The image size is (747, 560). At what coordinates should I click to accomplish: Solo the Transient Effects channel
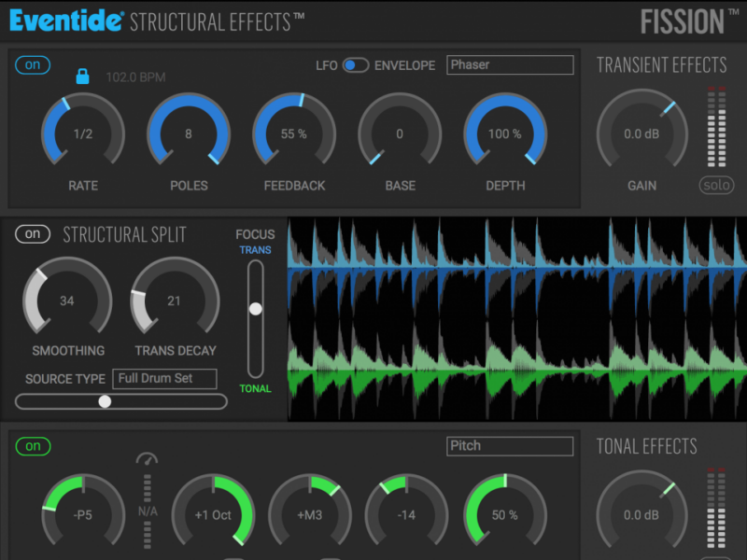pyautogui.click(x=717, y=185)
